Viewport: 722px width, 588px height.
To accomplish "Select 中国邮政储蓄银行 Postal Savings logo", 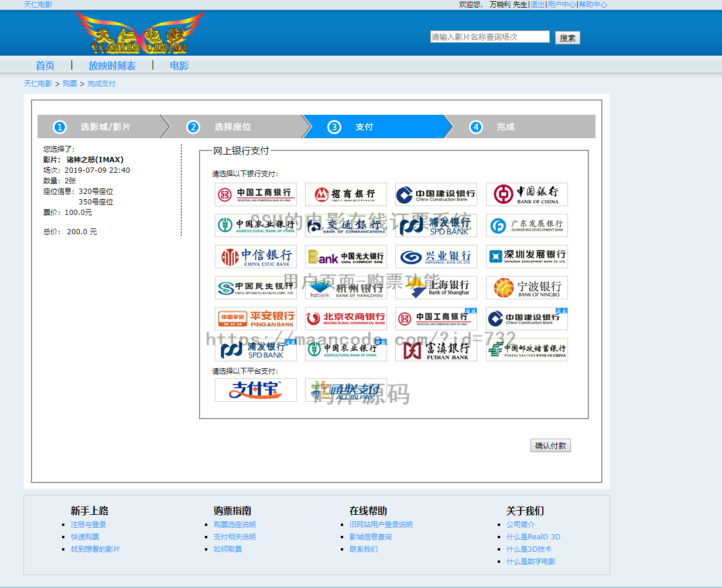I will click(x=527, y=350).
